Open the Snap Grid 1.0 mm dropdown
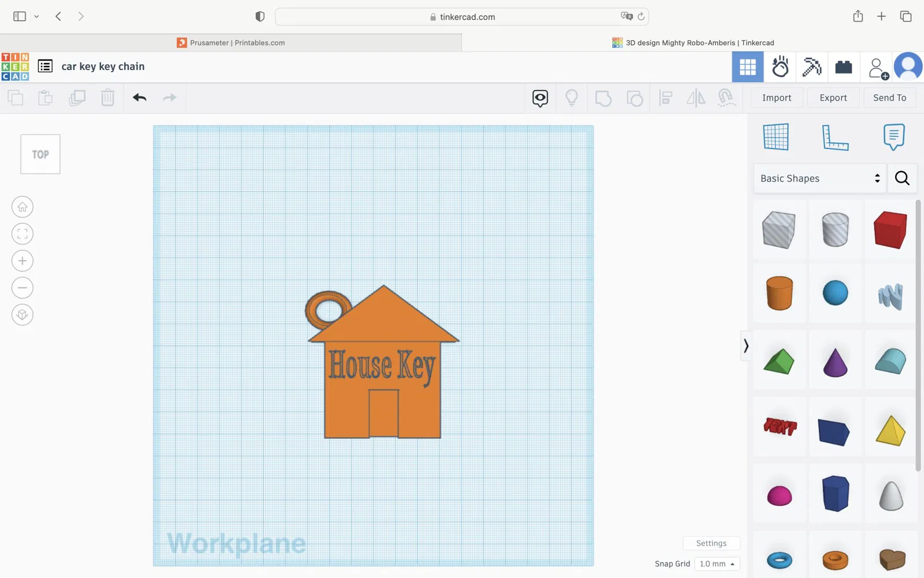The image size is (924, 578). coord(717,564)
